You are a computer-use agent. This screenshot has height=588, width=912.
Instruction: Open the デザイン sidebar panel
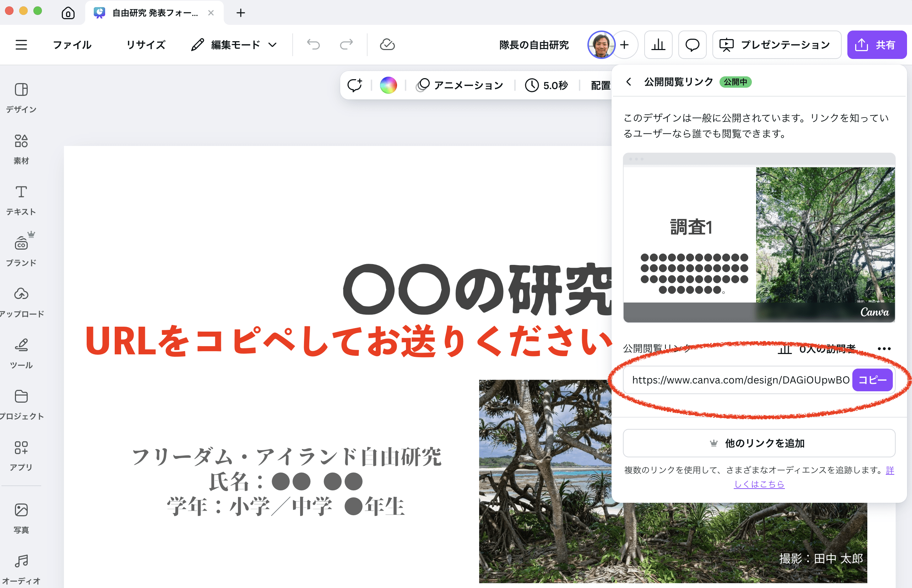(21, 98)
